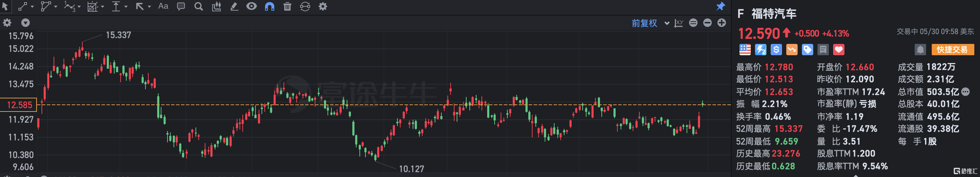The width and height of the screenshot is (980, 177).
Task: Toggle the price alert bell icon
Action: click(x=920, y=50)
